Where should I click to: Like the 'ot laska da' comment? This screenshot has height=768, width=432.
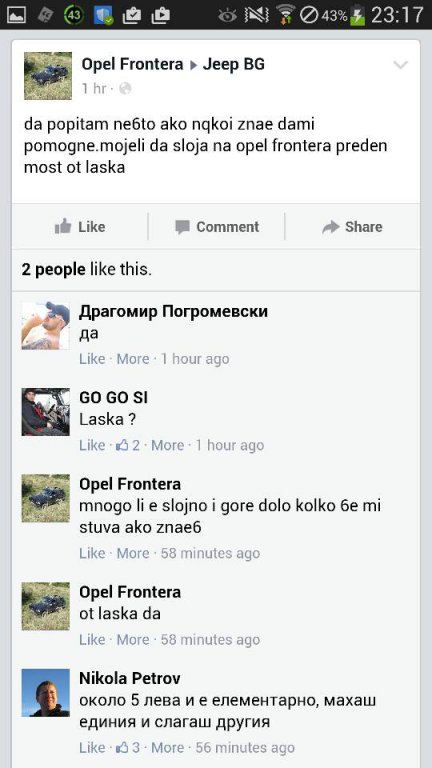[92, 640]
